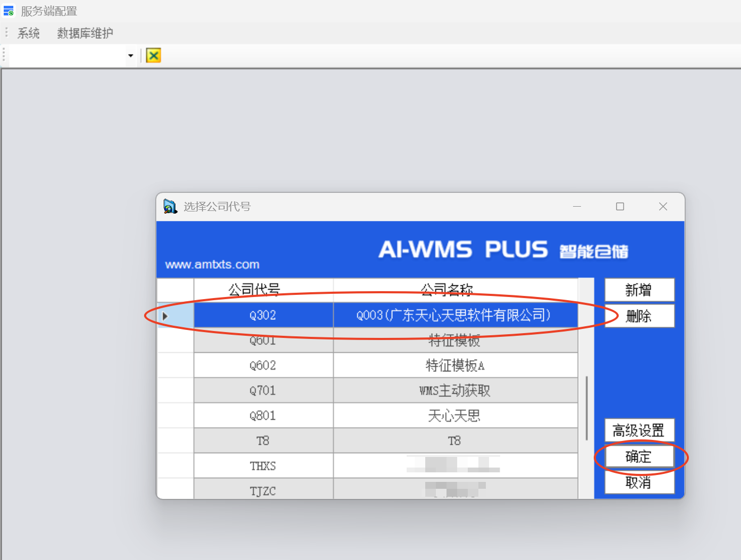The height and width of the screenshot is (560, 741).
Task: Open the 系统 menu
Action: pyautogui.click(x=28, y=33)
